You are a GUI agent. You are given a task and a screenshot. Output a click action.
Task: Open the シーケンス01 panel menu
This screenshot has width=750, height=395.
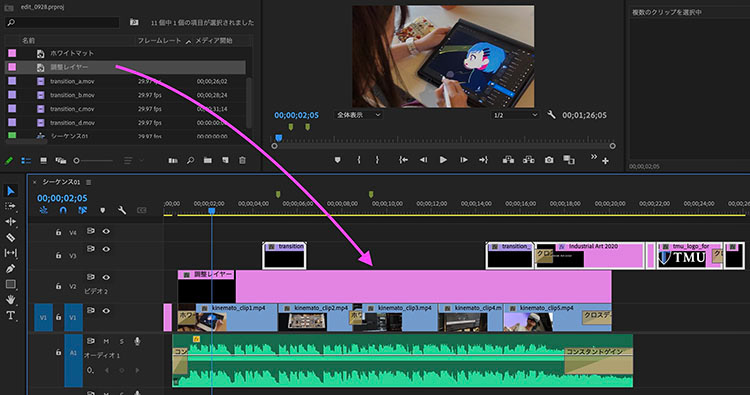point(89,182)
